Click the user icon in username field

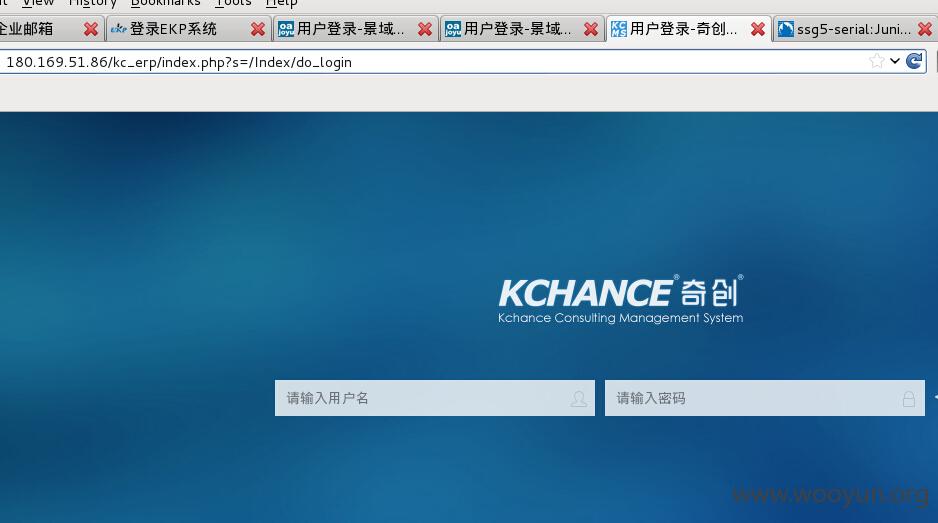pyautogui.click(x=578, y=399)
